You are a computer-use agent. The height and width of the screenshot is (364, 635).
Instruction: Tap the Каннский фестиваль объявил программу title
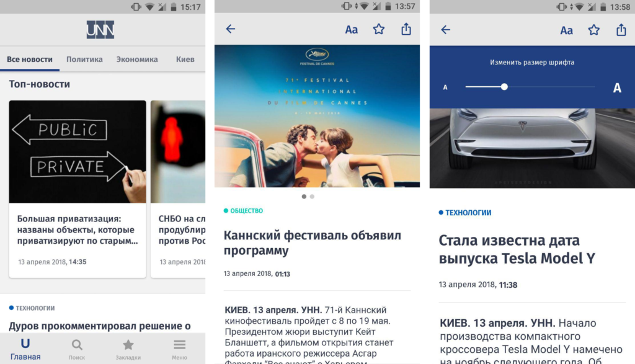pyautogui.click(x=313, y=243)
